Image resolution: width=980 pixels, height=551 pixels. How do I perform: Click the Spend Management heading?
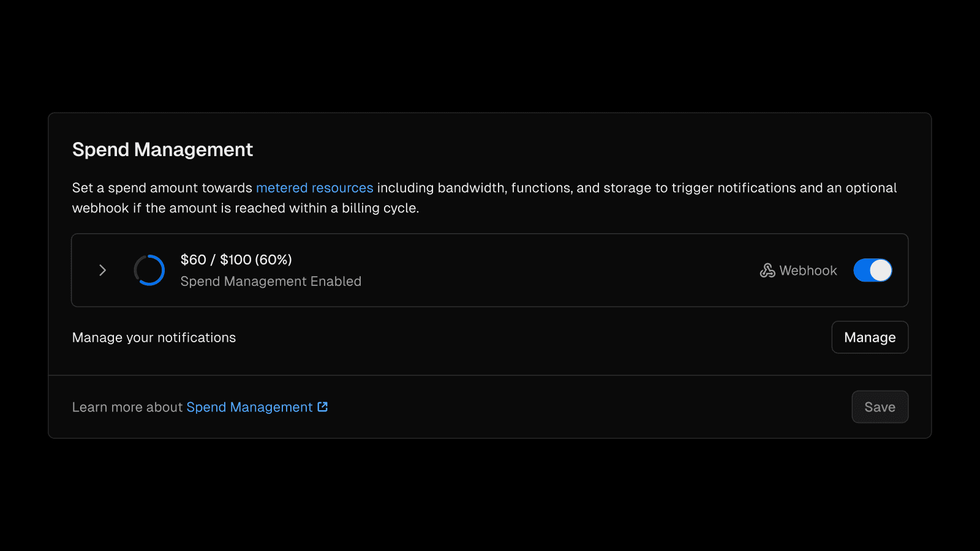pos(162,150)
